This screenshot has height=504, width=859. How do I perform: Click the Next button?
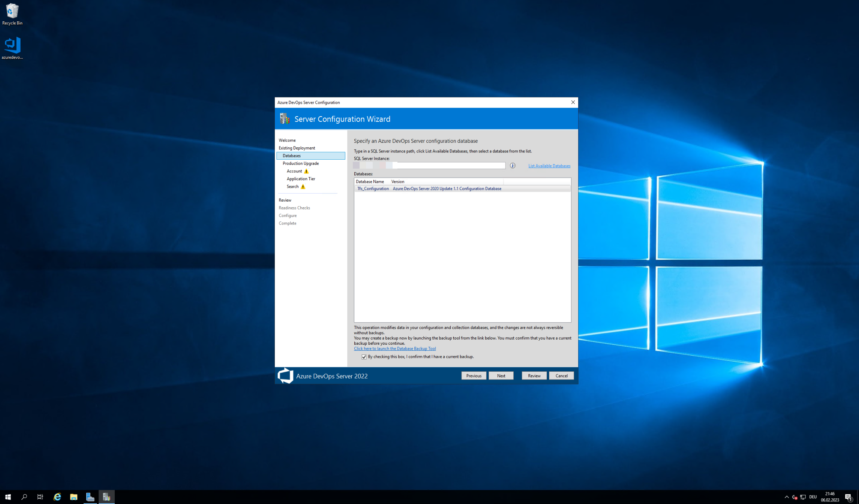tap(501, 376)
